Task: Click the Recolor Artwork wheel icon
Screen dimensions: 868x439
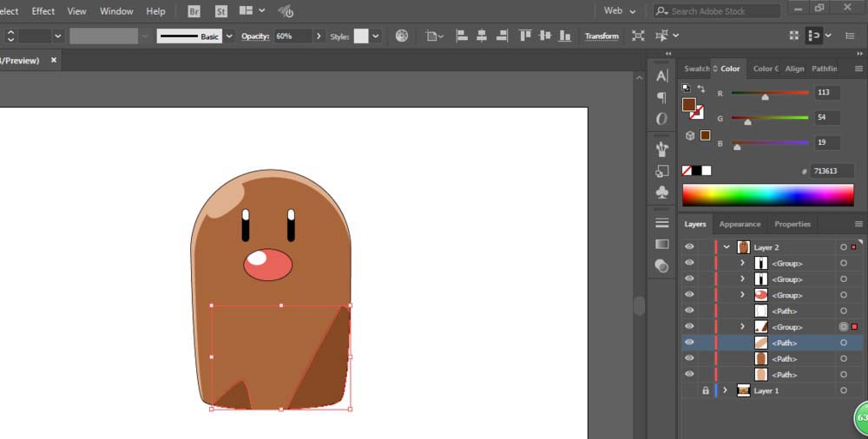Action: tap(402, 36)
